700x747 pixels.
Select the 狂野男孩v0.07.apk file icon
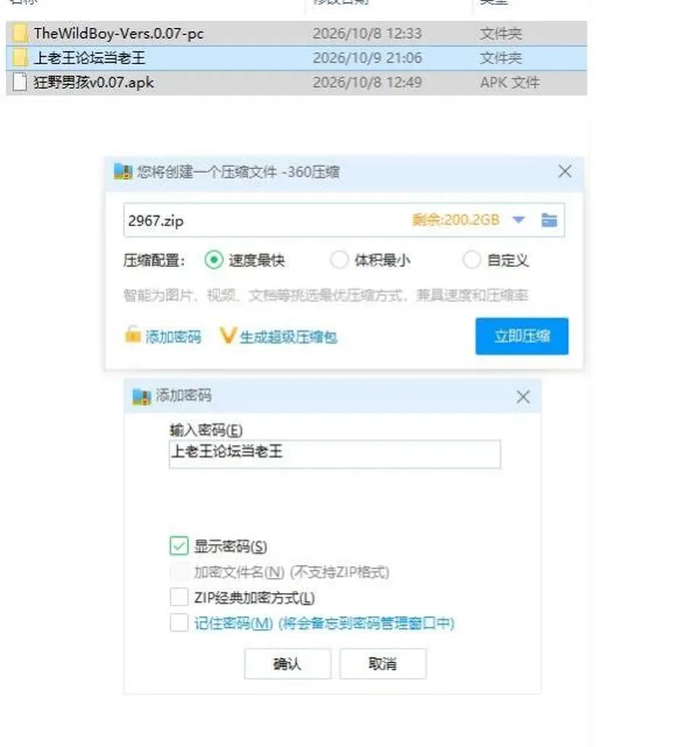click(20, 82)
